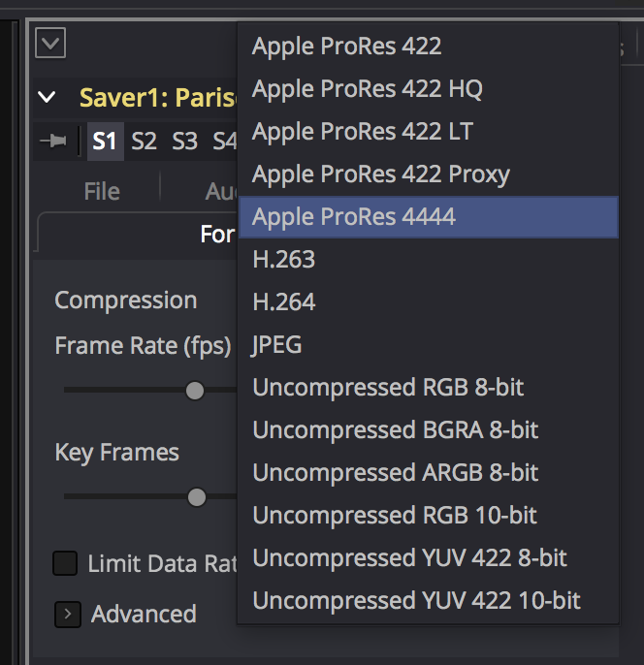Image resolution: width=644 pixels, height=665 pixels.
Task: Click the Compression label
Action: click(x=126, y=301)
